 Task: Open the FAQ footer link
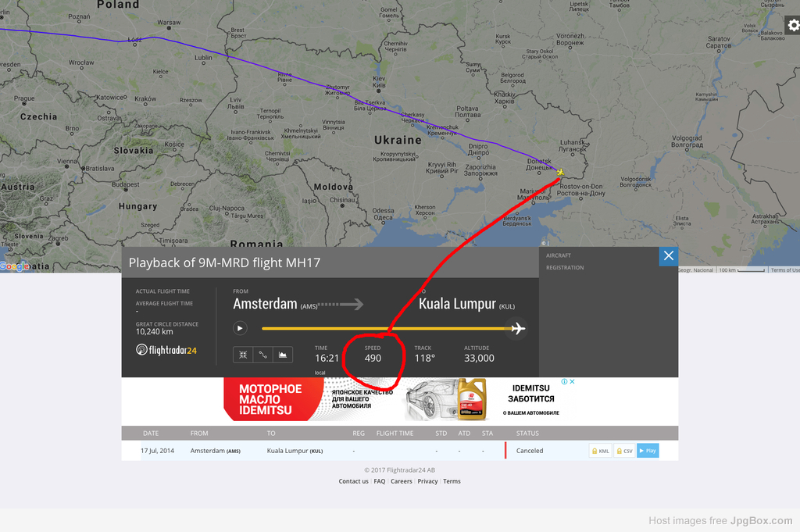(x=380, y=481)
